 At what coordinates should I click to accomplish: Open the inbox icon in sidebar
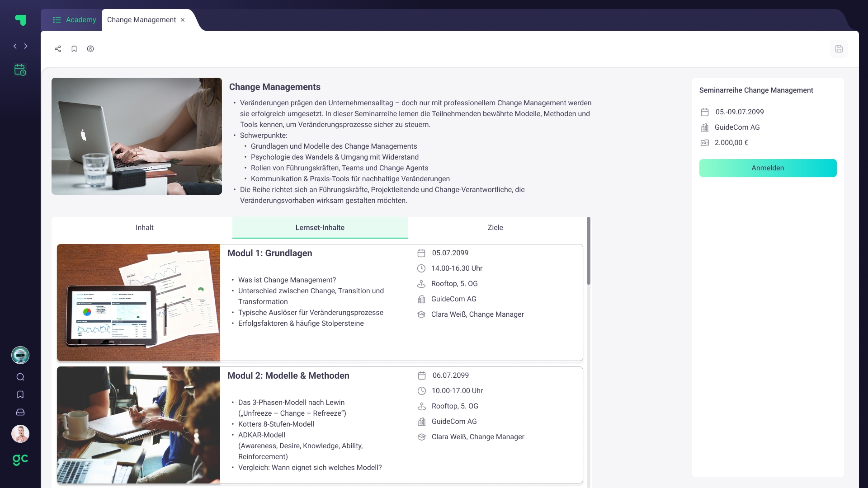(x=20, y=412)
